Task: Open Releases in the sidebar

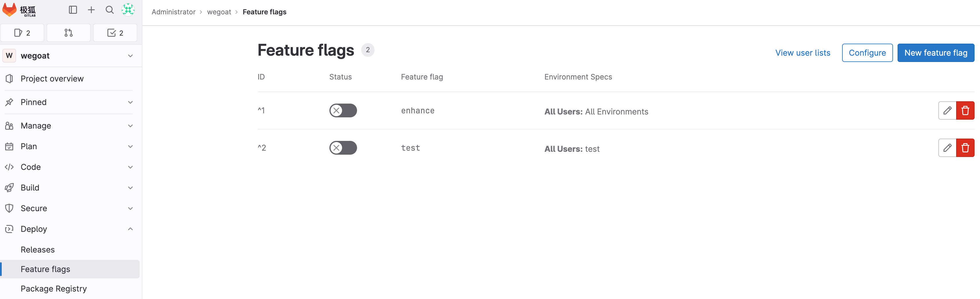Action: [38, 250]
